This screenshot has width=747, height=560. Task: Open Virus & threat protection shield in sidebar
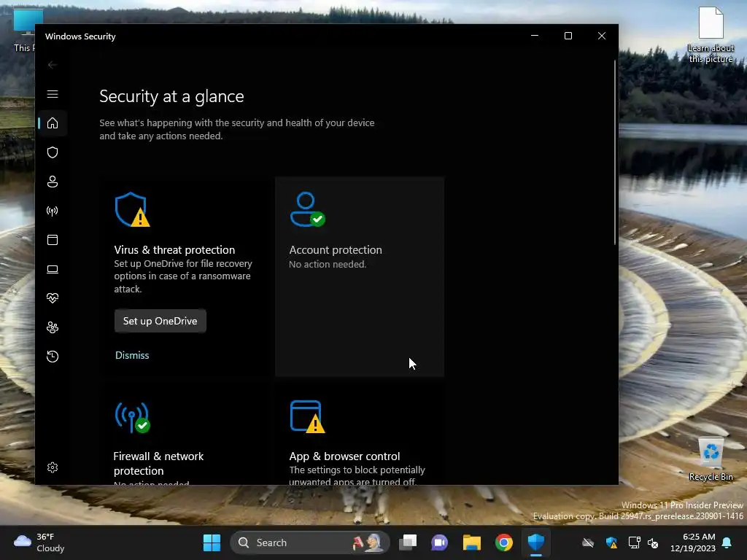click(x=53, y=152)
